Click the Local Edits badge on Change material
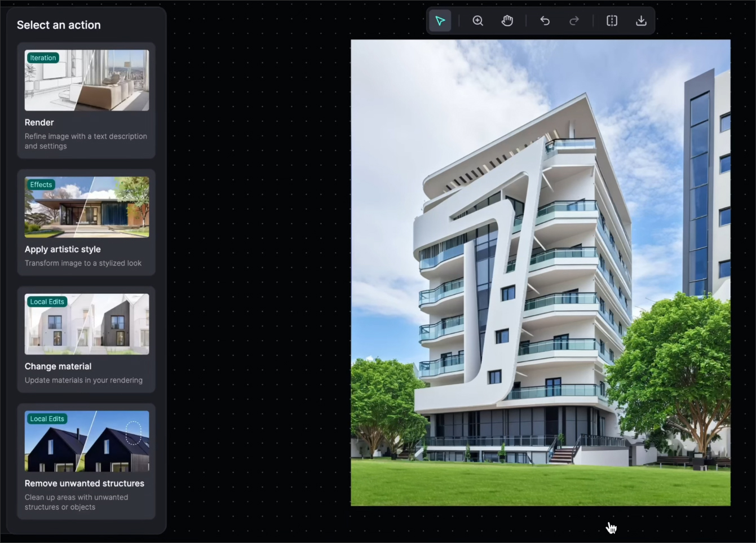 (47, 302)
